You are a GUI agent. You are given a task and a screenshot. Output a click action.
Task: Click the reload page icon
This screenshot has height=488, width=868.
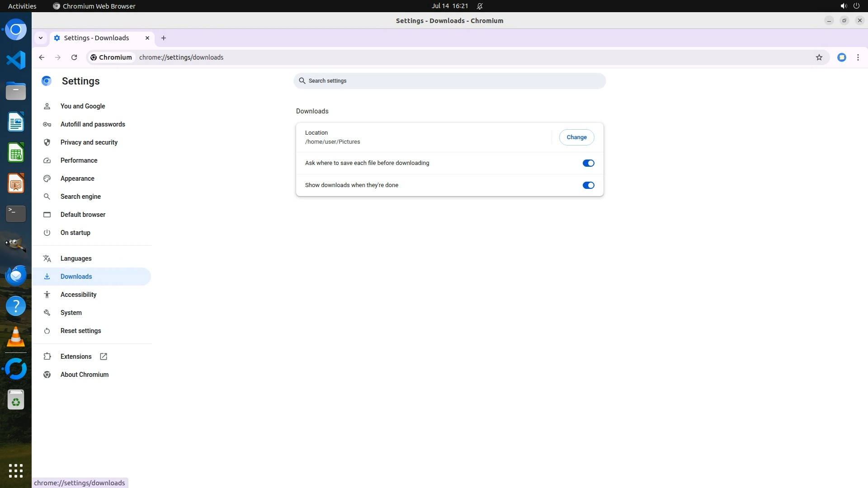74,57
